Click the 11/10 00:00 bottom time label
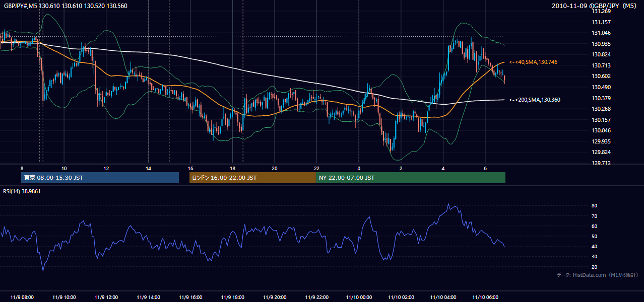The width and height of the screenshot is (644, 302). [359, 297]
